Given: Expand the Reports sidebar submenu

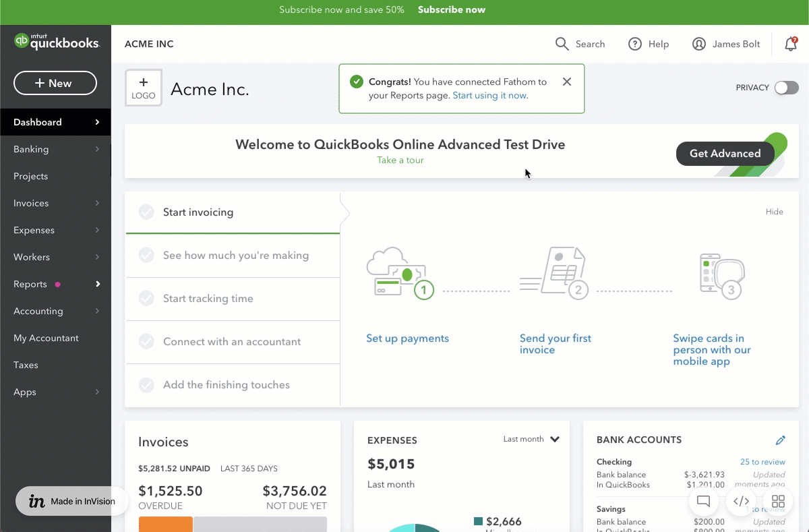Looking at the screenshot, I should pos(97,284).
